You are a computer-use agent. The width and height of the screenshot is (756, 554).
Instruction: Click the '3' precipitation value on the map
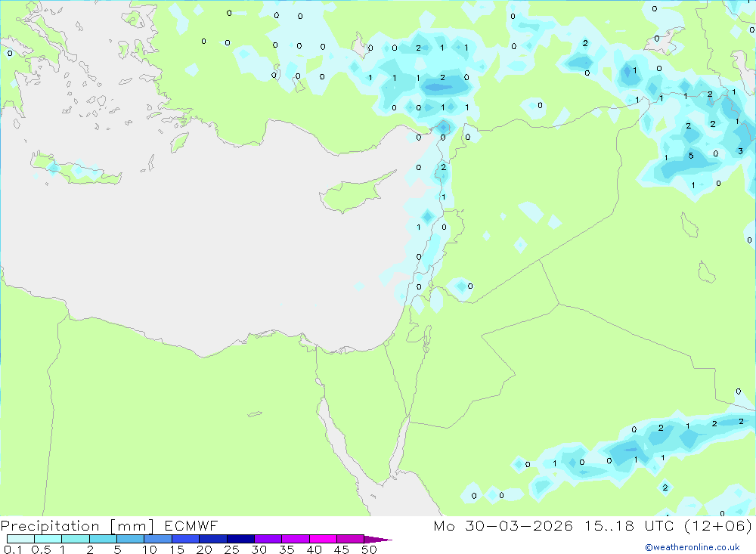point(741,151)
